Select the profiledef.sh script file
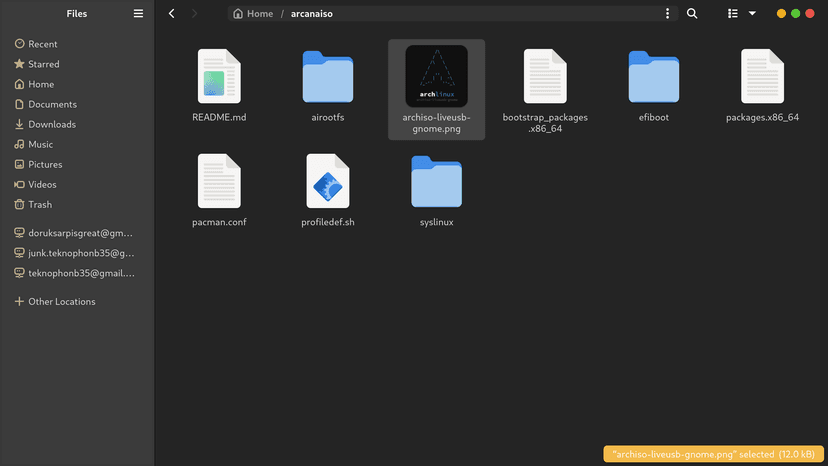Screen dimensions: 828x466 click(x=328, y=181)
